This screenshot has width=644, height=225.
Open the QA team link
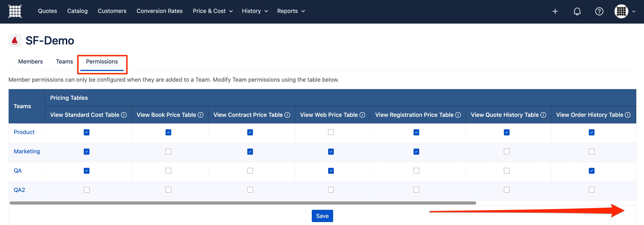point(17,171)
